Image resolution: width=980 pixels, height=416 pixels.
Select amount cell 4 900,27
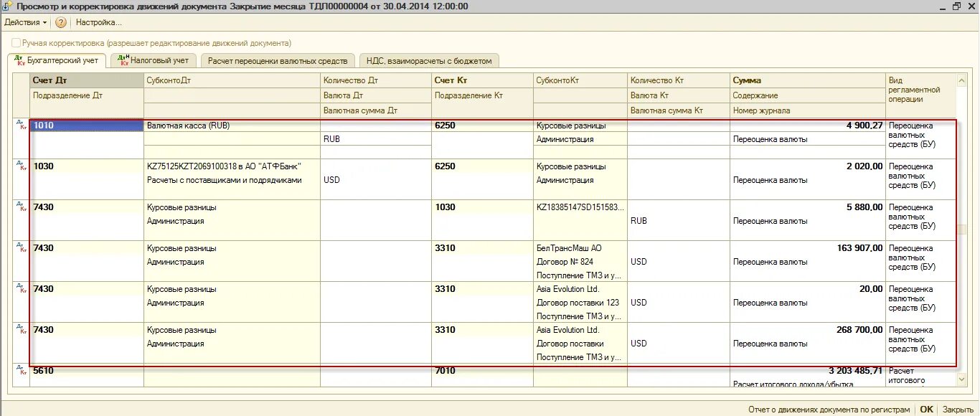808,126
